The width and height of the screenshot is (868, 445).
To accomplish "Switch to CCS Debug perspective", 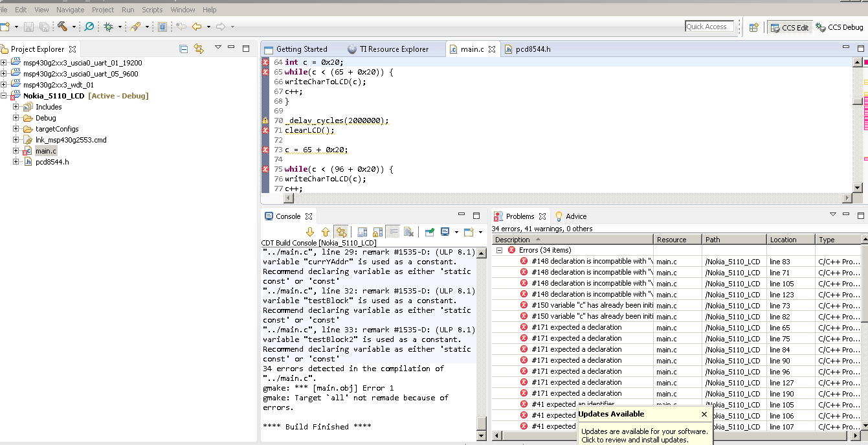I will (x=840, y=27).
